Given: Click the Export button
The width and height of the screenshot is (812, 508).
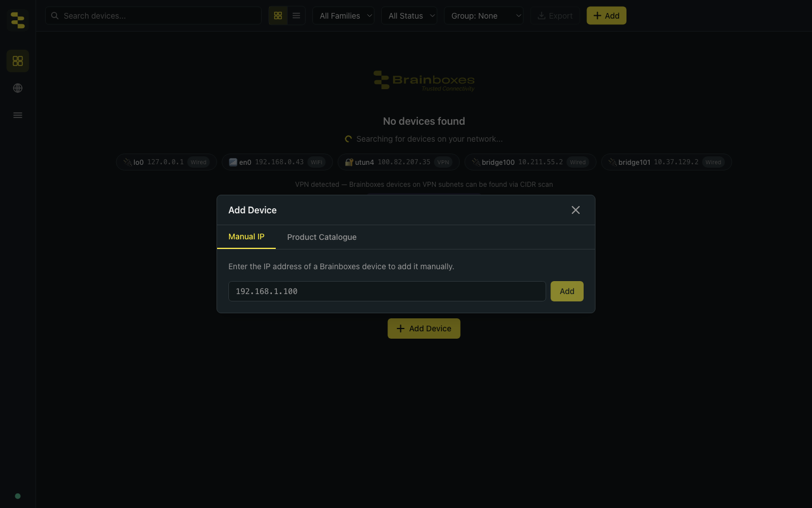Looking at the screenshot, I should point(555,16).
